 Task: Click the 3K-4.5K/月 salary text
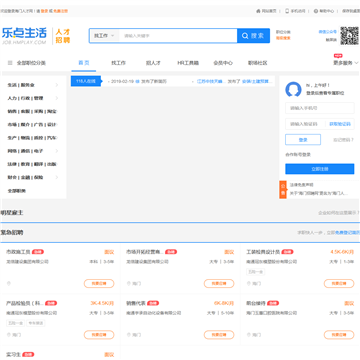[x=102, y=303]
